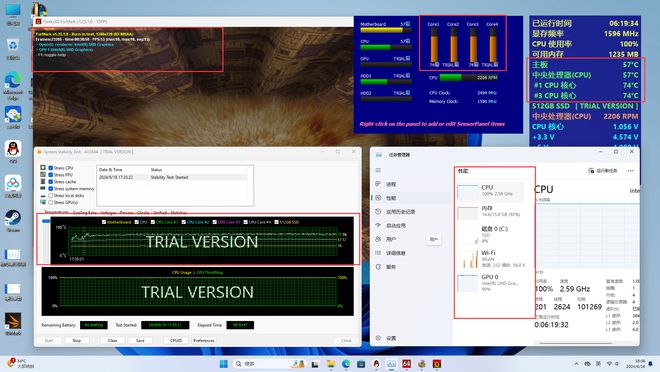Screen dimensions: 660x372
Task: Uncheck the Stress cache checkbox
Action: (51, 182)
